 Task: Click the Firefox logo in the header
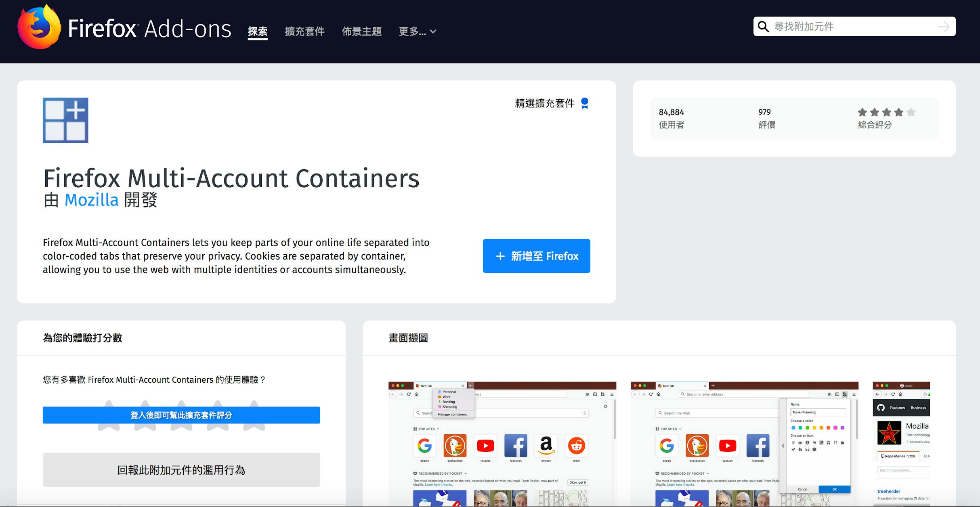(x=39, y=27)
